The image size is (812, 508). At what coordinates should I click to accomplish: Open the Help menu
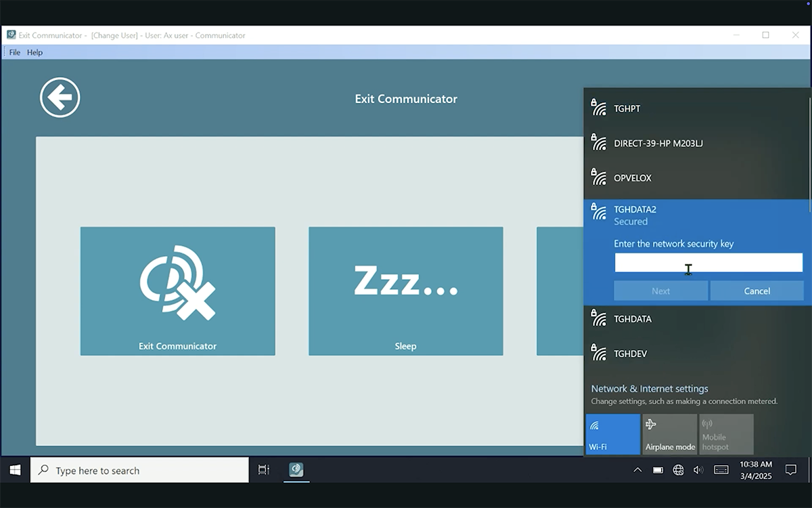(x=35, y=52)
